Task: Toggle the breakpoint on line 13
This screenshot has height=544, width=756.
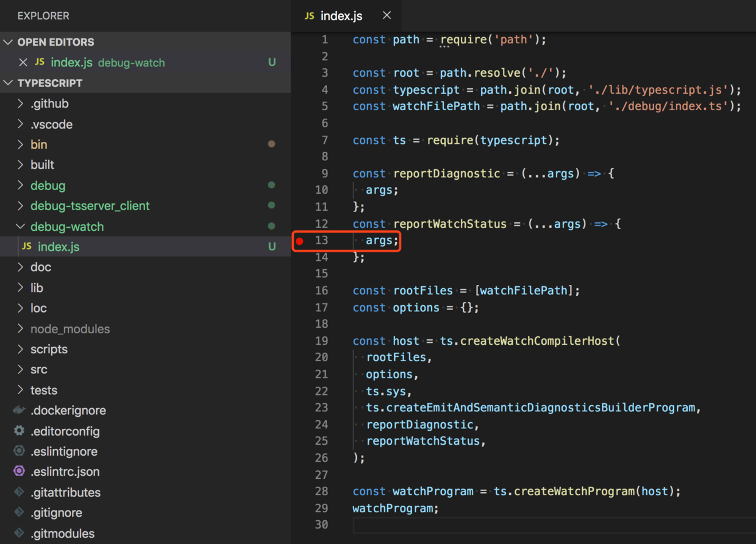Action: (x=299, y=241)
